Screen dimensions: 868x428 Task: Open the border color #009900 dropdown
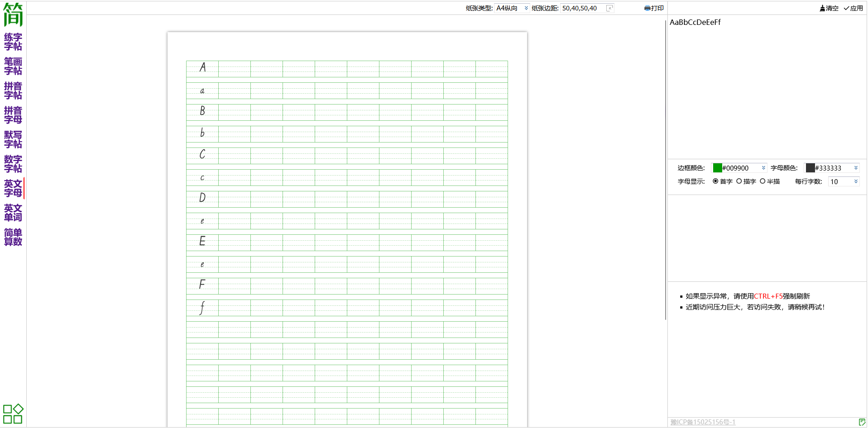tap(763, 168)
